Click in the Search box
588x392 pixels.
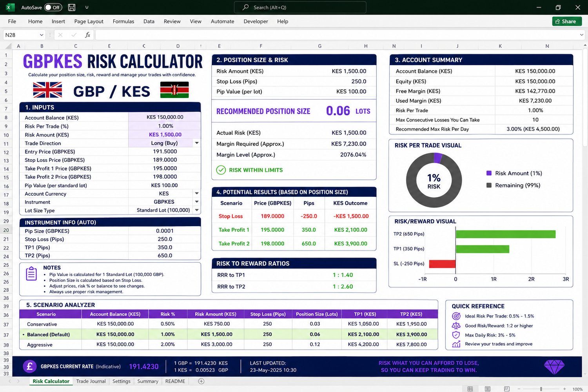[x=300, y=7]
